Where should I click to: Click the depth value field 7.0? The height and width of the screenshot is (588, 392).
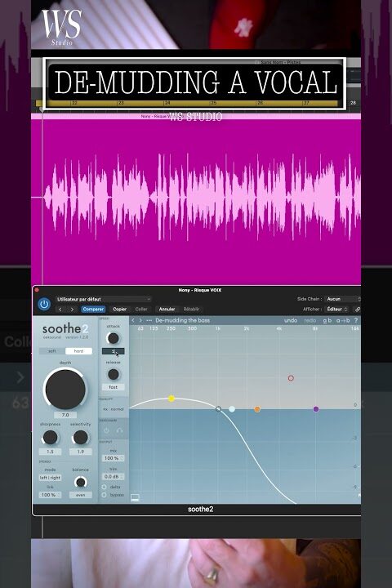(x=65, y=415)
